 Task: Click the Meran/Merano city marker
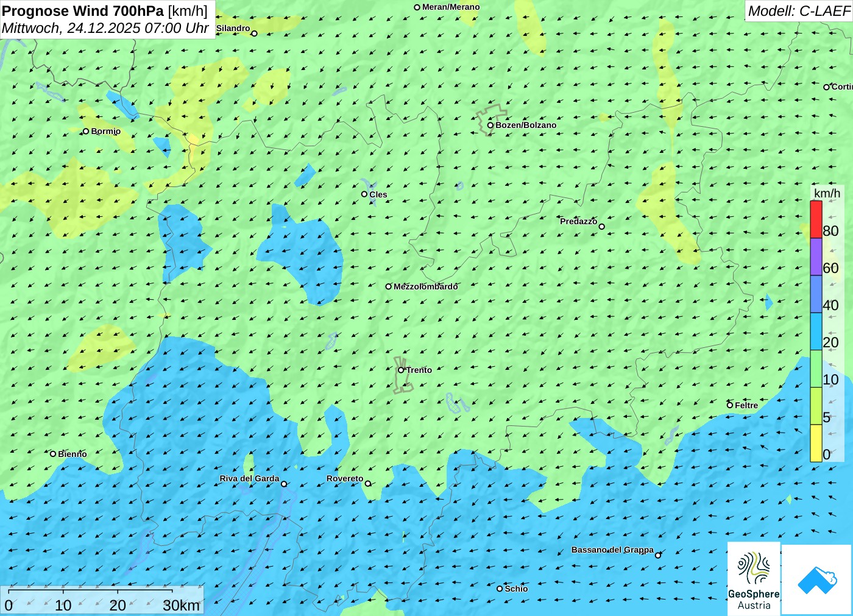[417, 7]
